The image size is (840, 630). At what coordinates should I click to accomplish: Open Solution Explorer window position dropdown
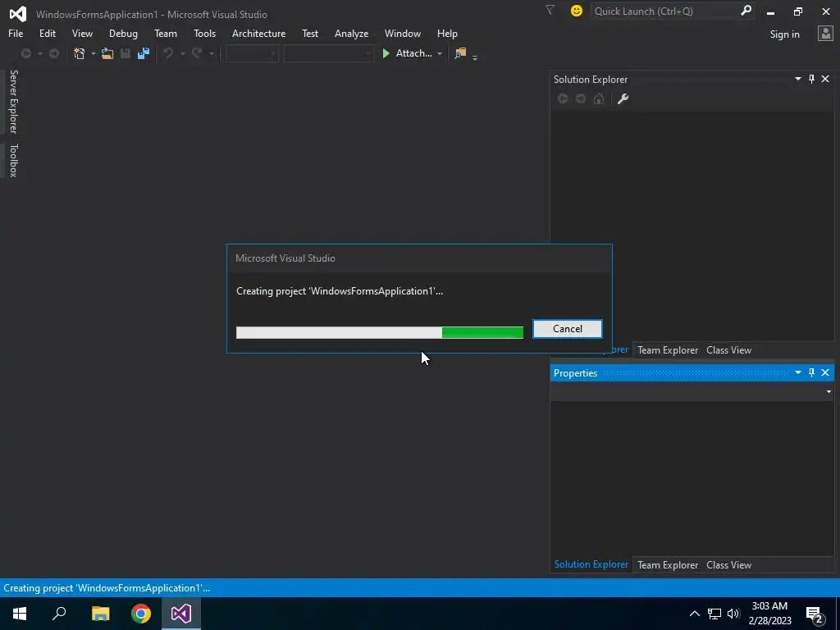point(797,79)
